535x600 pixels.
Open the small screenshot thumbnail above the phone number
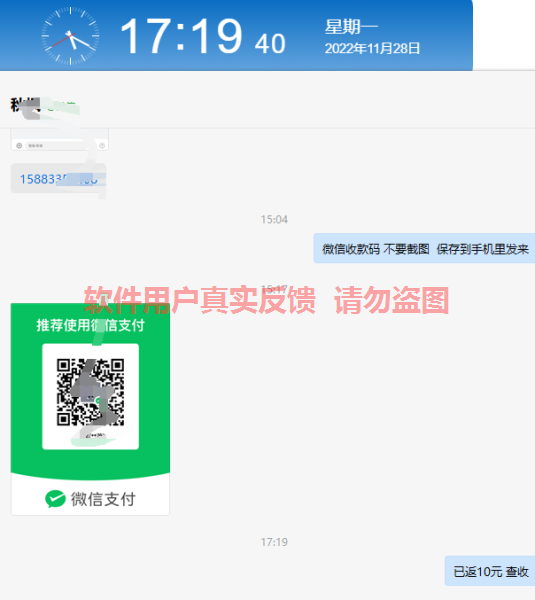click(x=60, y=140)
